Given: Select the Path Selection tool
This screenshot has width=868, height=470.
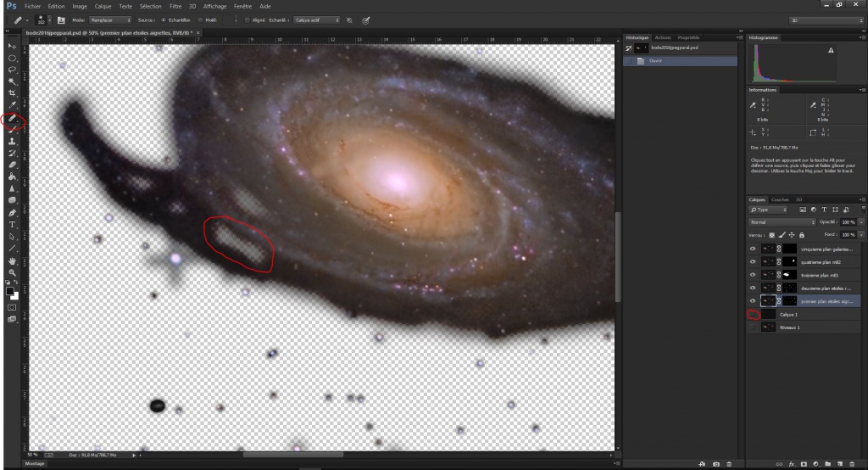Looking at the screenshot, I should pos(12,237).
